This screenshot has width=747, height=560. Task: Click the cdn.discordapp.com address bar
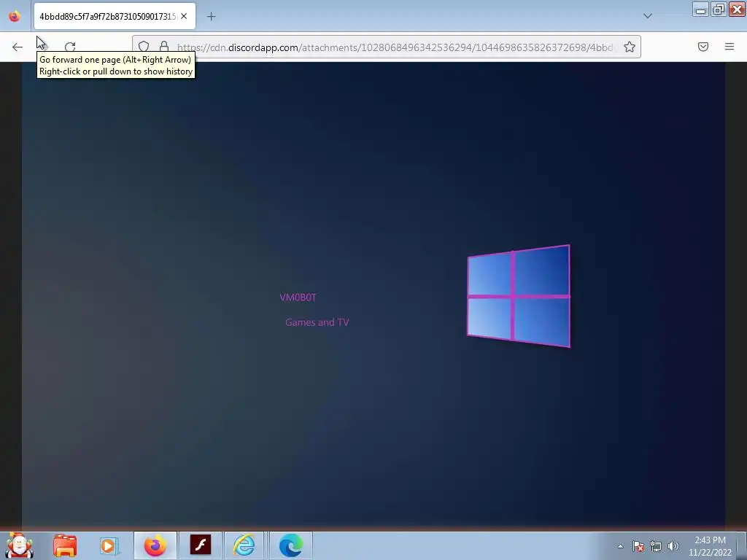387,47
